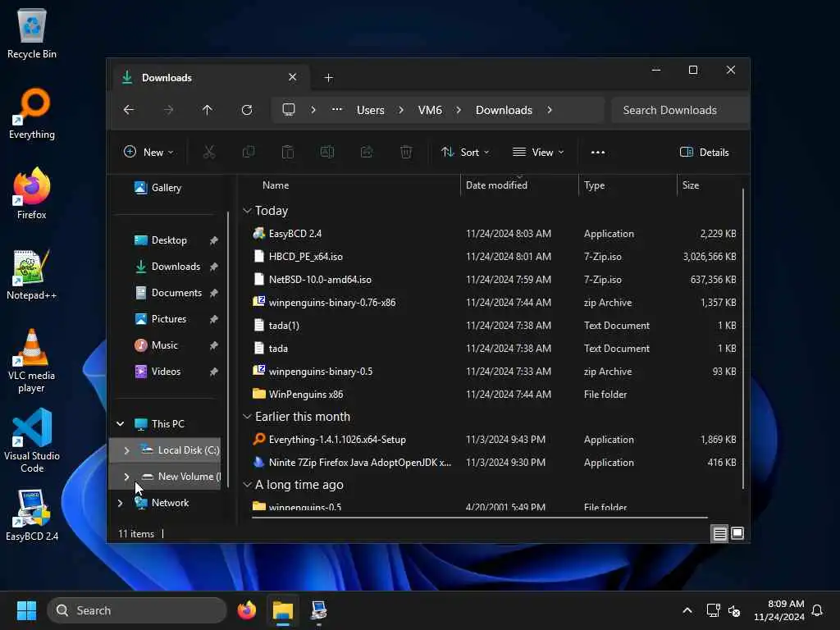
Task: Open the View dropdown menu
Action: pos(538,152)
